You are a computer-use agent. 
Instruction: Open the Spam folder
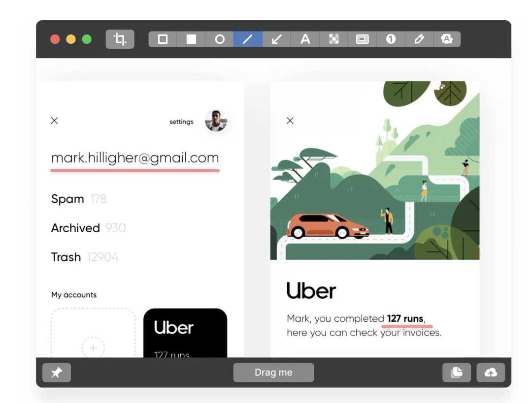point(79,199)
